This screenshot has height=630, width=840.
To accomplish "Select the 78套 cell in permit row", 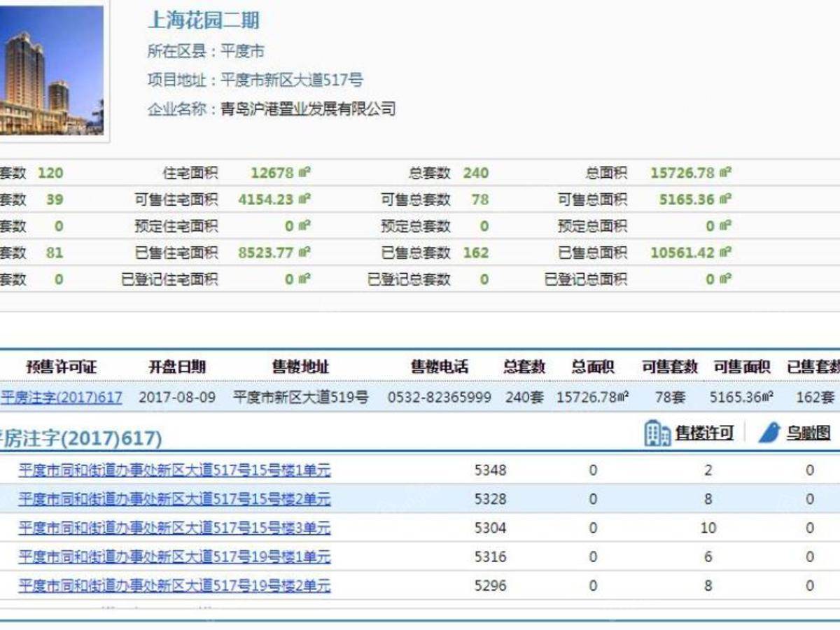I will 670,398.
